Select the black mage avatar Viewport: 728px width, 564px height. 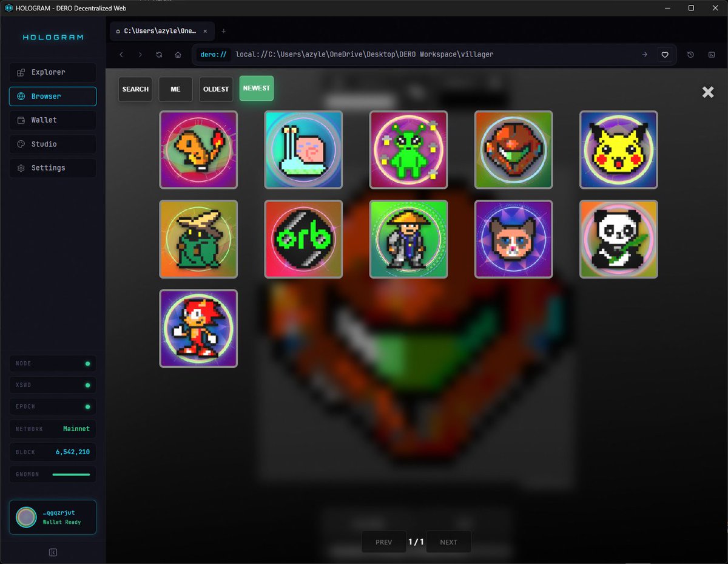coord(198,239)
